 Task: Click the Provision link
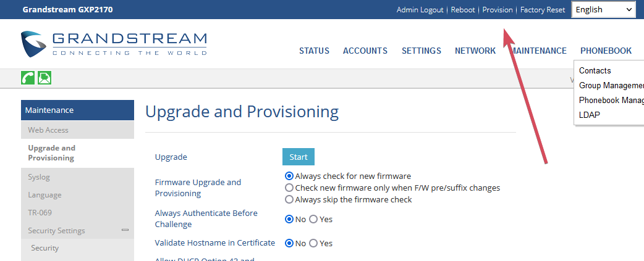[498, 10]
